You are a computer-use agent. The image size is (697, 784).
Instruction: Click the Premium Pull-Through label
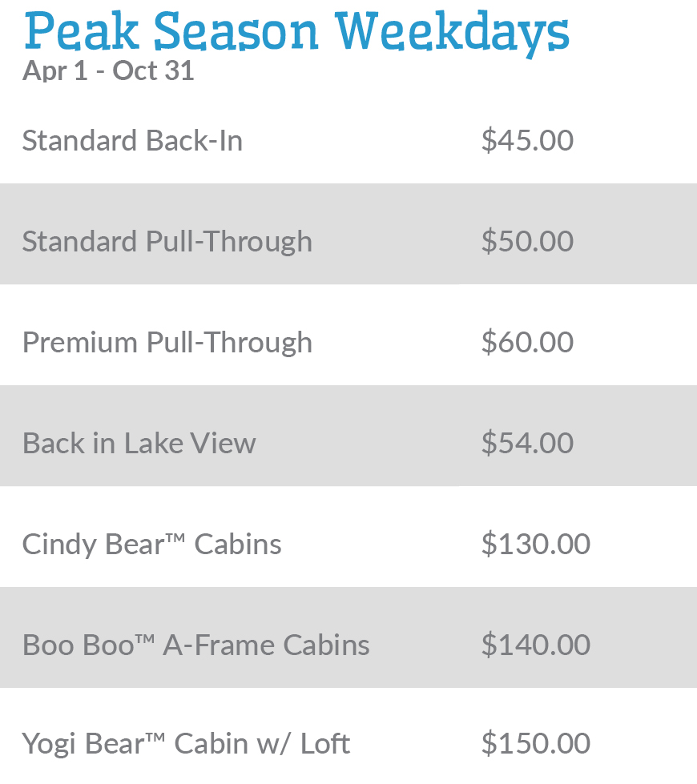click(167, 343)
